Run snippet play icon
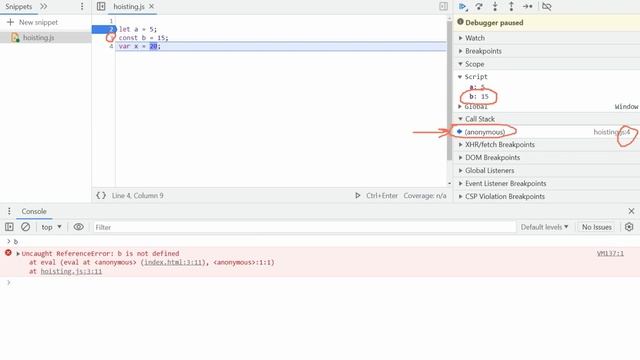Screen dimensions: 640x360 pos(358,196)
